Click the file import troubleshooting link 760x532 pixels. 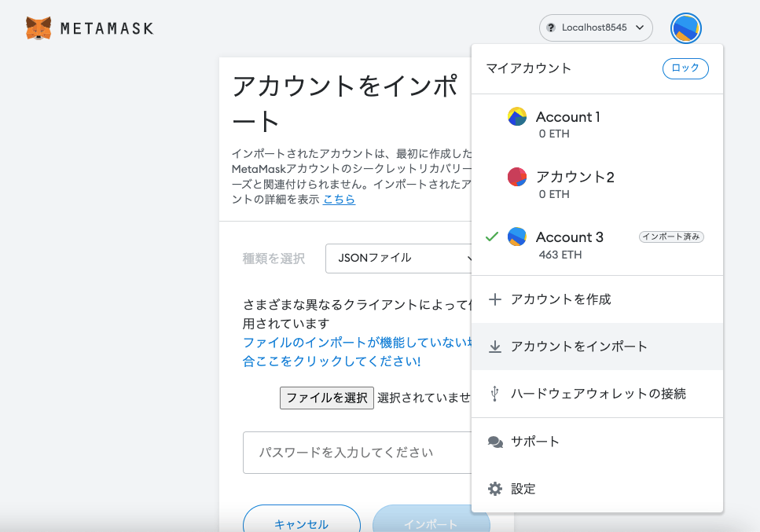pyautogui.click(x=358, y=352)
